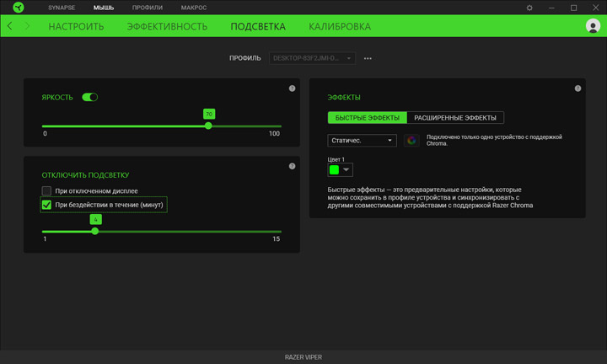607x364 pixels.
Task: Switch to ЭФФЕКТИВНОСТЬ tab
Action: pyautogui.click(x=167, y=26)
